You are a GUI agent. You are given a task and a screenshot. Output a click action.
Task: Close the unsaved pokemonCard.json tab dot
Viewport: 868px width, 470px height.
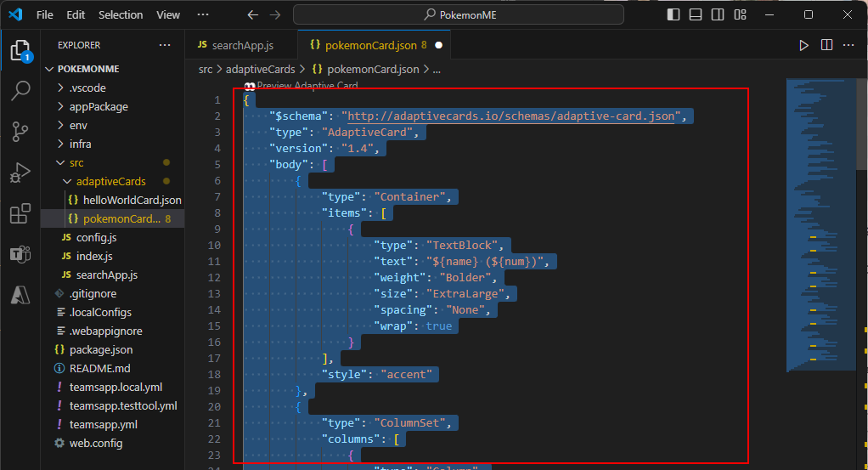(439, 45)
